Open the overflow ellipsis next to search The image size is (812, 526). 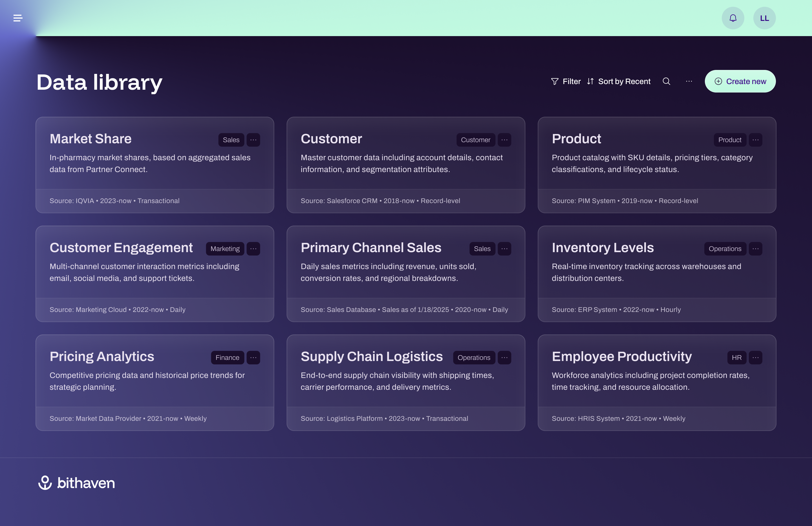point(689,81)
